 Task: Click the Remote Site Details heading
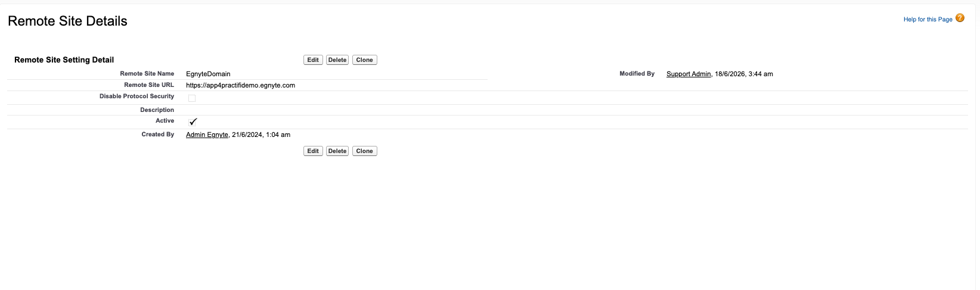click(x=67, y=21)
